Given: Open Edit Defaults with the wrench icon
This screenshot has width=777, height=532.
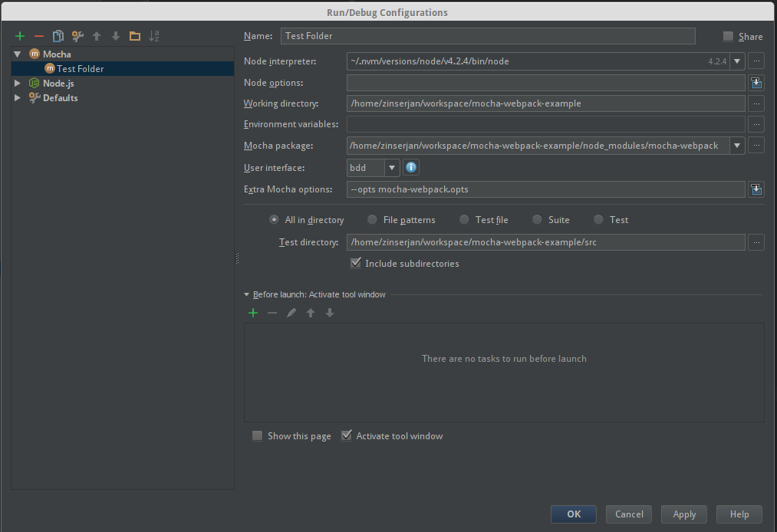Looking at the screenshot, I should pyautogui.click(x=77, y=35).
